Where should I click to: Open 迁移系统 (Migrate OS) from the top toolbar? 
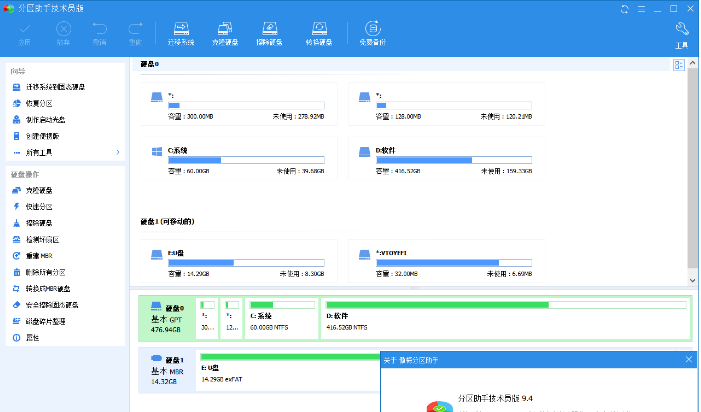181,34
